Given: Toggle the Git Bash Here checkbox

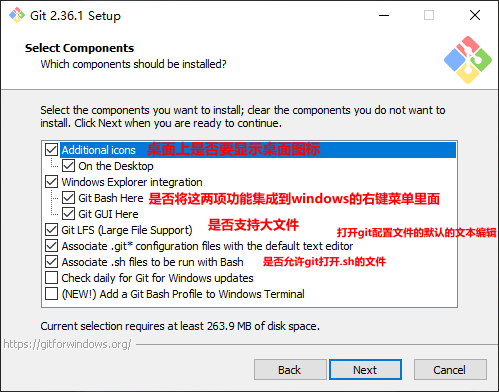Looking at the screenshot, I should tap(68, 198).
